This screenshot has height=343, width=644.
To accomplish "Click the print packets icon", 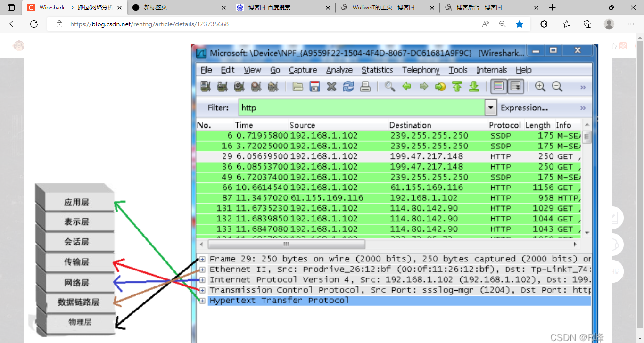I will tap(365, 87).
